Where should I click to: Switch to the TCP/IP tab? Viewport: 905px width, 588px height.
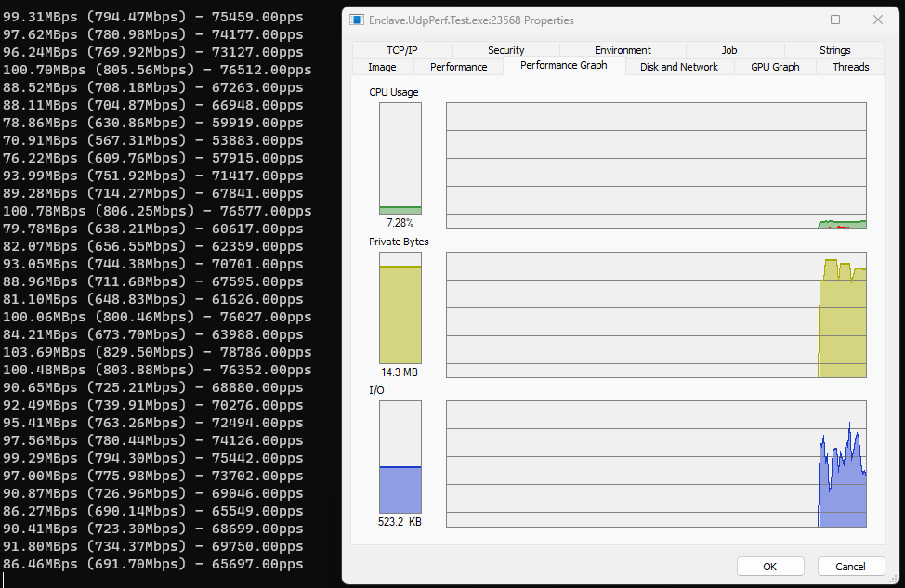[402, 50]
